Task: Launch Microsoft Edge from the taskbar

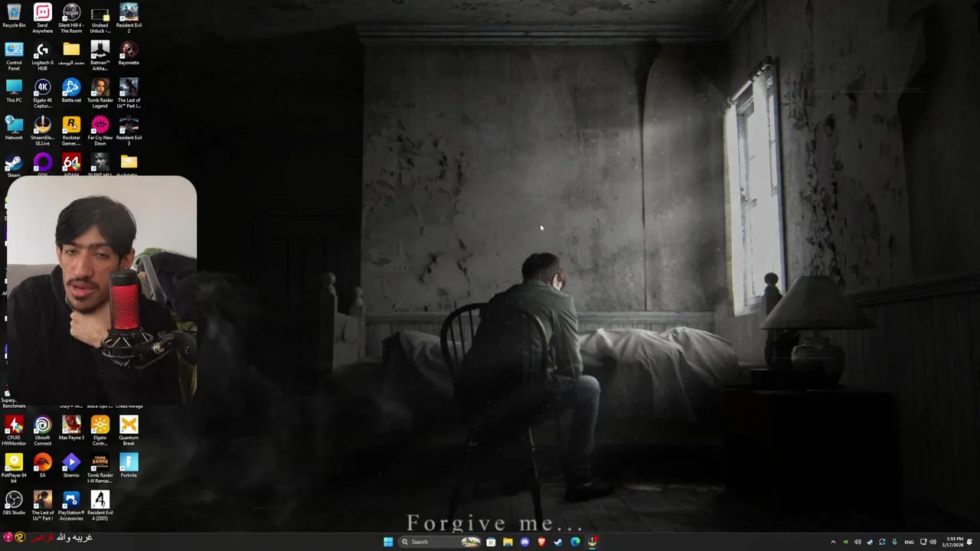Action: (575, 542)
